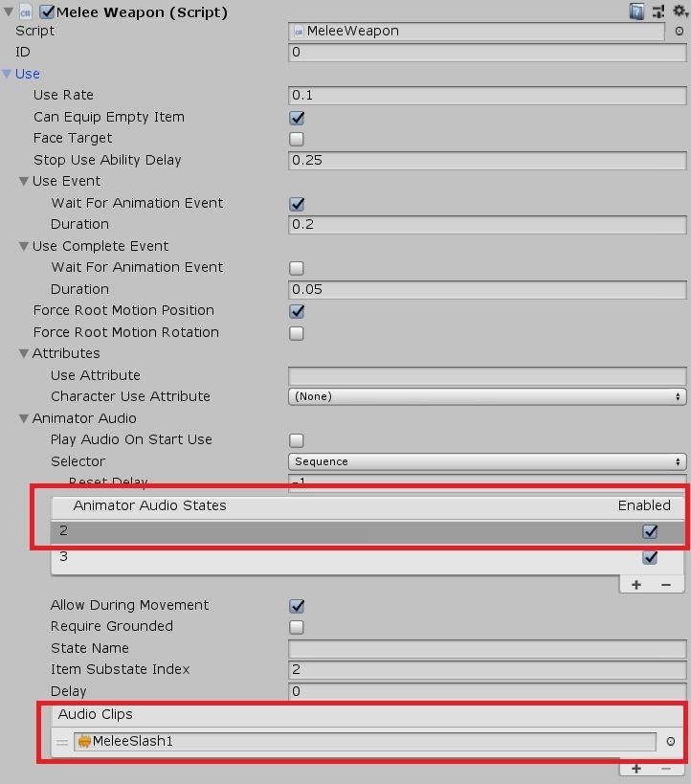Open object picker for MeleeSlash1 audio clip
Image resolution: width=691 pixels, height=784 pixels.
coord(670,741)
